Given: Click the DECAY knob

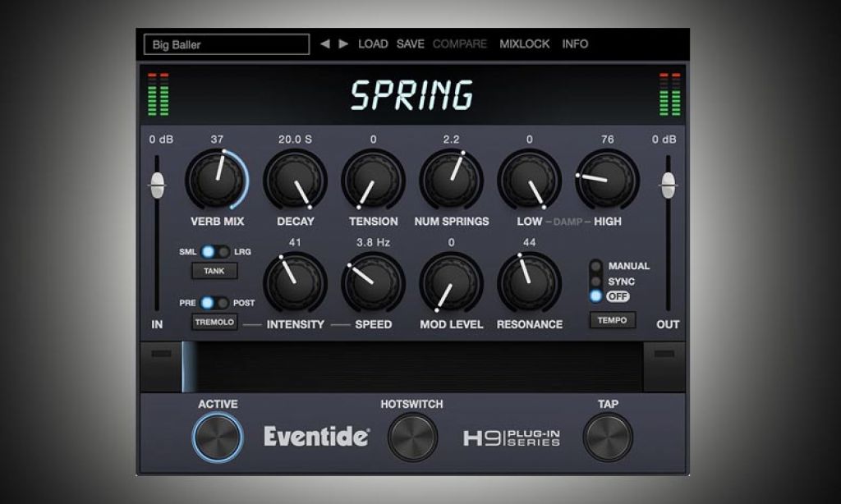Looking at the screenshot, I should 295,180.
